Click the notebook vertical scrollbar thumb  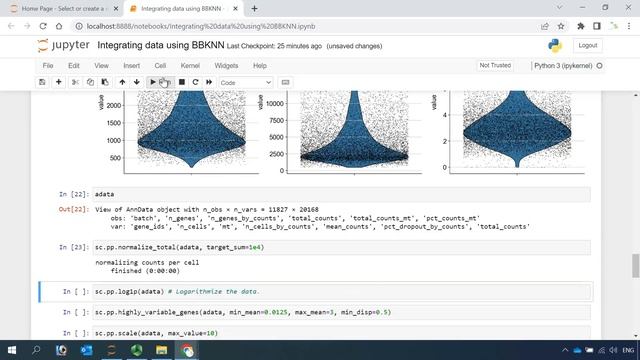click(x=636, y=265)
